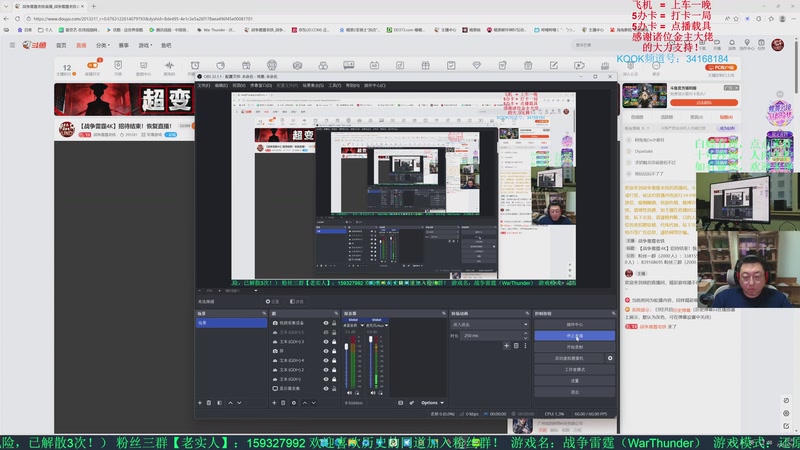Add a transition with plus icon
Viewport: 800px width, 450px height.
coord(506,346)
